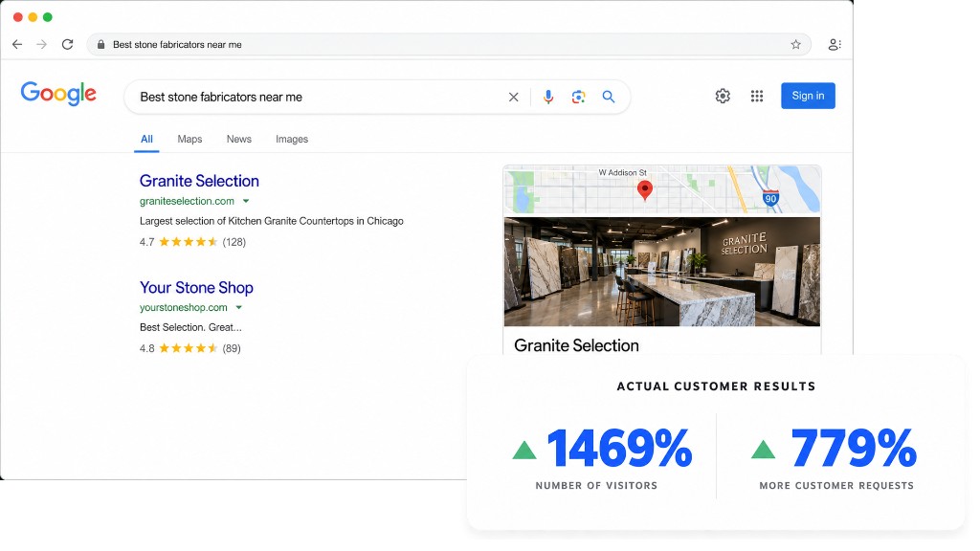Click 'NUMBER OF VISITORS' label

click(596, 485)
